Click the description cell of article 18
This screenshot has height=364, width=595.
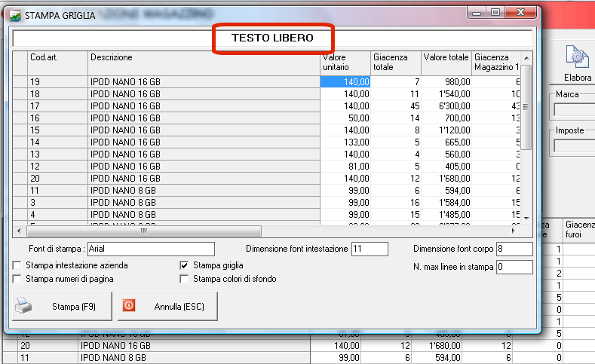[x=204, y=94]
